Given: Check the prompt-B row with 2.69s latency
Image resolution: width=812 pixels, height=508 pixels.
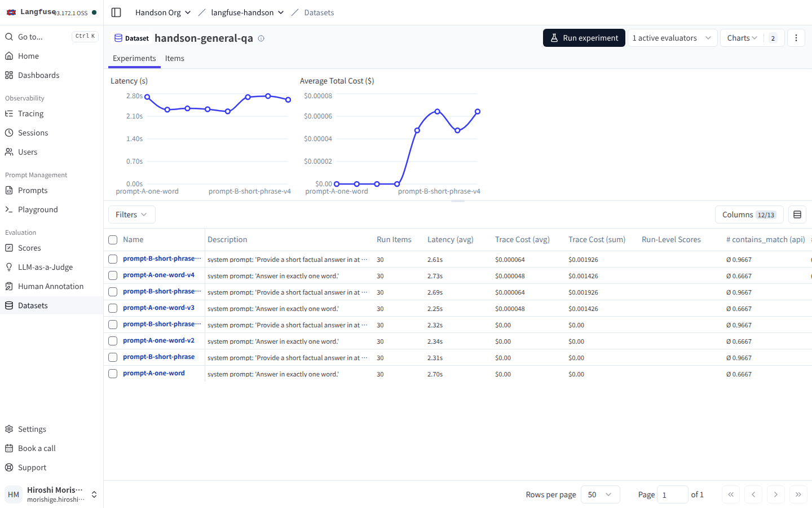Looking at the screenshot, I should click(x=113, y=292).
